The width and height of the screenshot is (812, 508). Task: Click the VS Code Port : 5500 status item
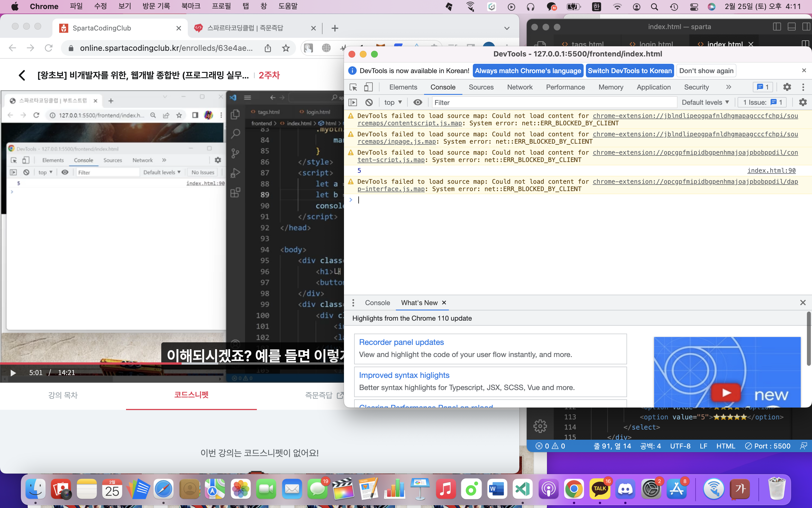click(x=768, y=446)
